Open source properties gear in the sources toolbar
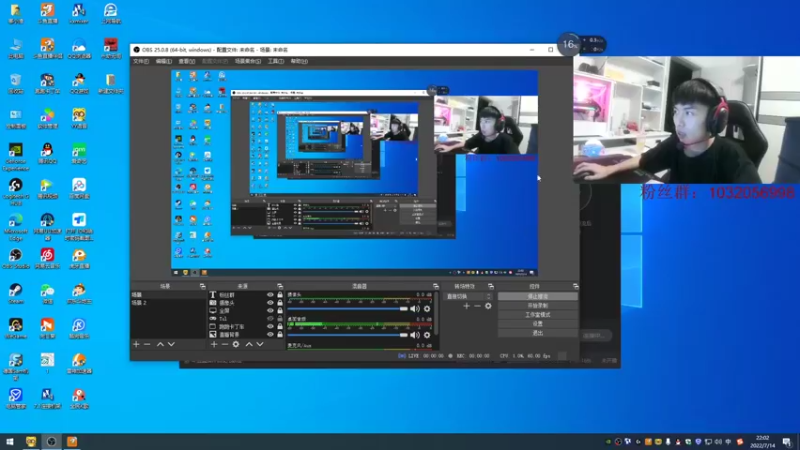This screenshot has width=800, height=450. click(236, 344)
